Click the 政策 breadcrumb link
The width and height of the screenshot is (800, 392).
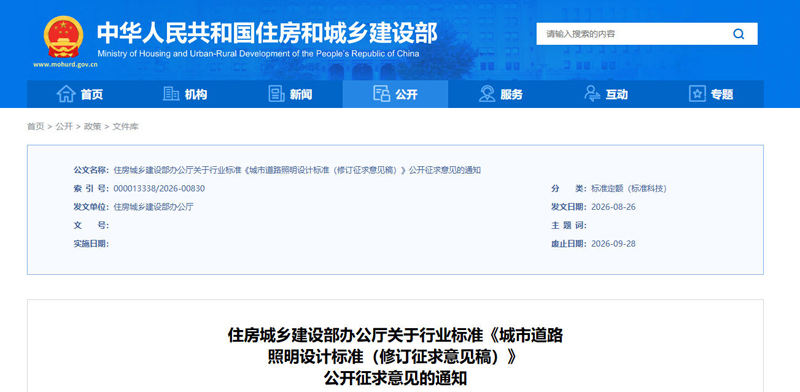pos(92,127)
